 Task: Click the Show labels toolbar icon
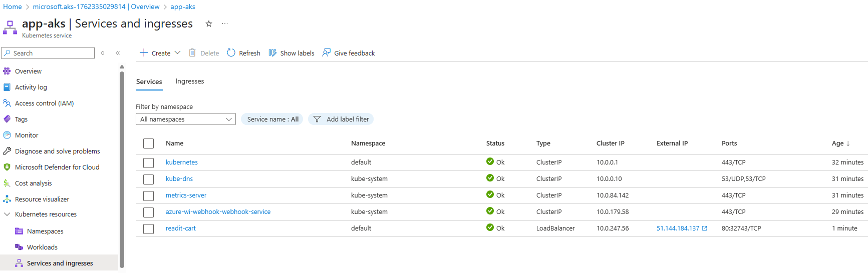(272, 53)
